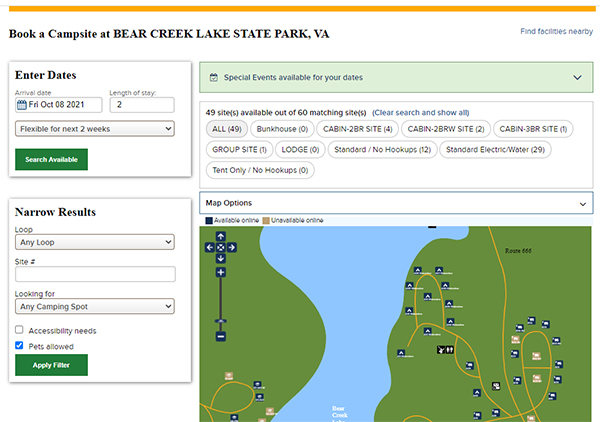Click the Site # input field
This screenshot has height=422, width=600.
(x=95, y=274)
